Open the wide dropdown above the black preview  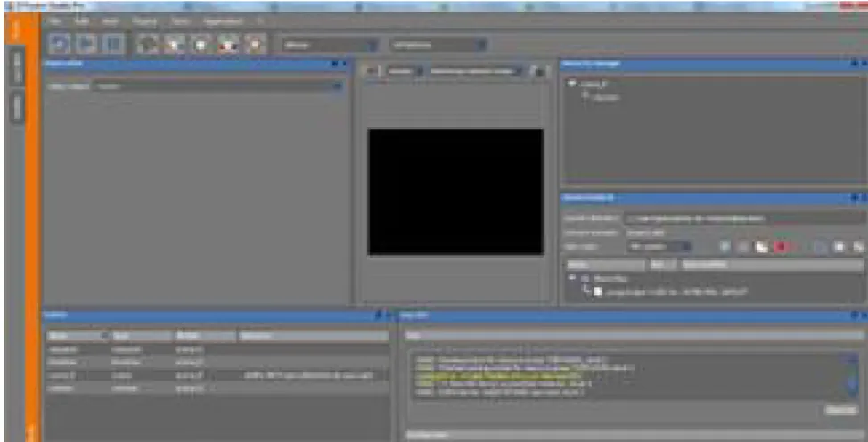[476, 71]
